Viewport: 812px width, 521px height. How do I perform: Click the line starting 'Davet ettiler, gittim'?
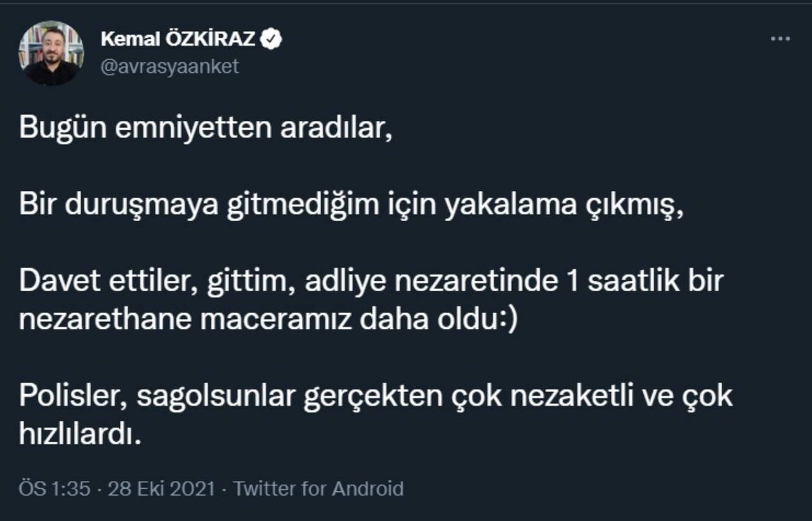370,281
